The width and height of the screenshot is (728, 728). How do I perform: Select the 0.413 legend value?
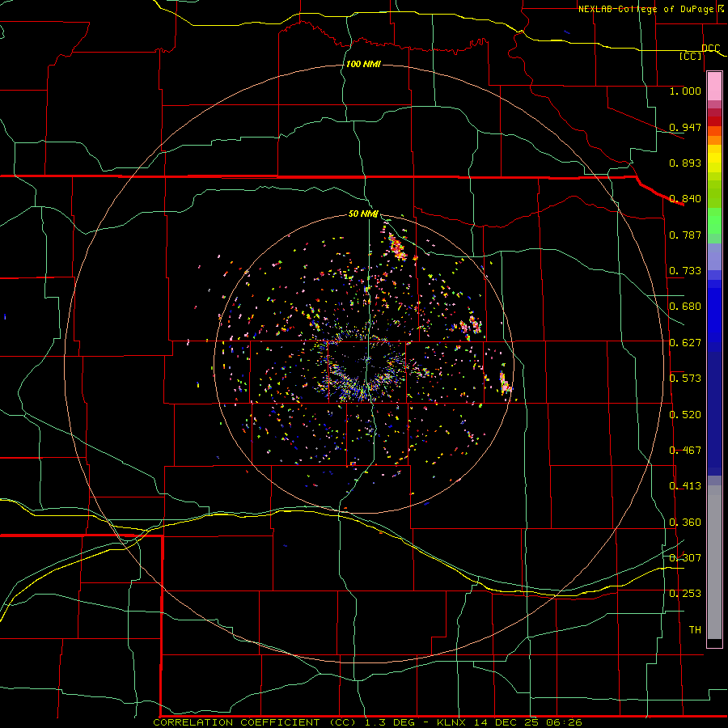(x=685, y=486)
